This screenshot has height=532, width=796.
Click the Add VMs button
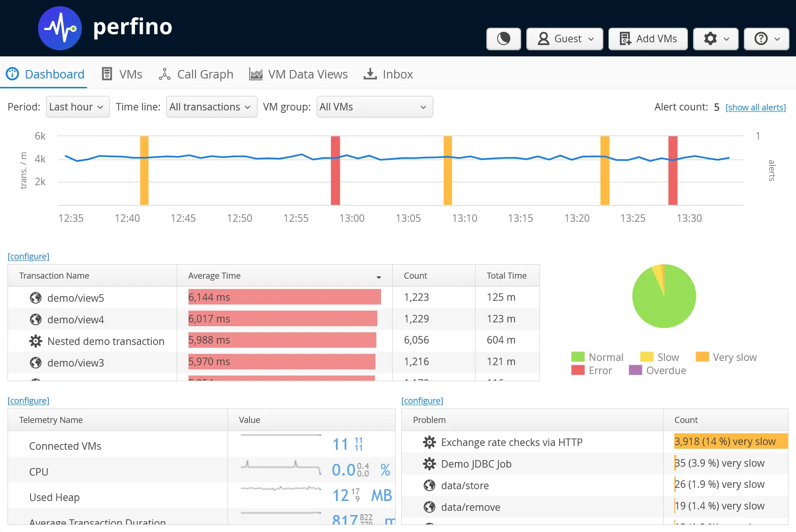point(648,39)
